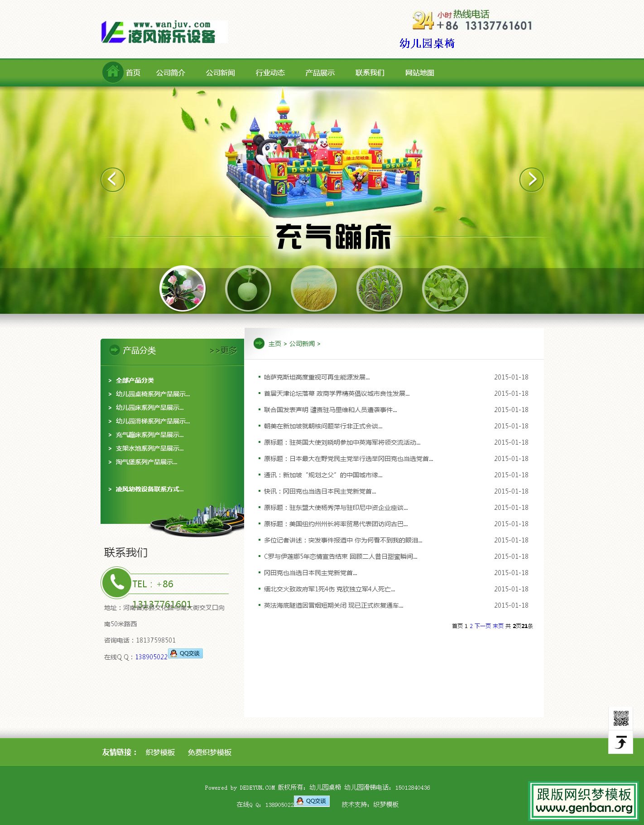Select 全部产品分类 in sidebar

point(135,380)
